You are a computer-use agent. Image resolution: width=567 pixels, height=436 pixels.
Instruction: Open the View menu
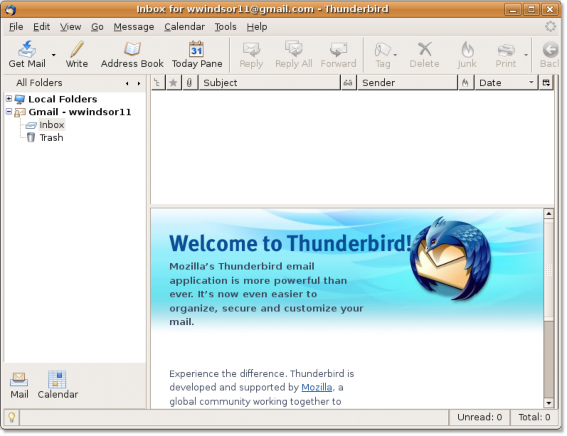(71, 27)
